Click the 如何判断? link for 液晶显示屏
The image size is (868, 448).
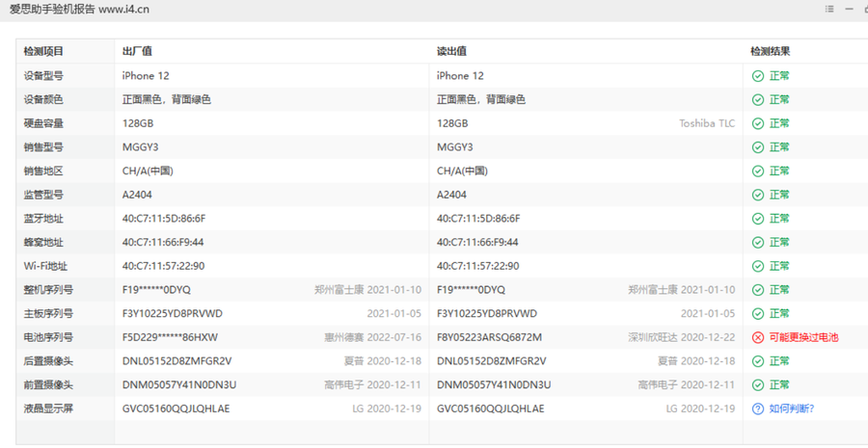point(792,408)
